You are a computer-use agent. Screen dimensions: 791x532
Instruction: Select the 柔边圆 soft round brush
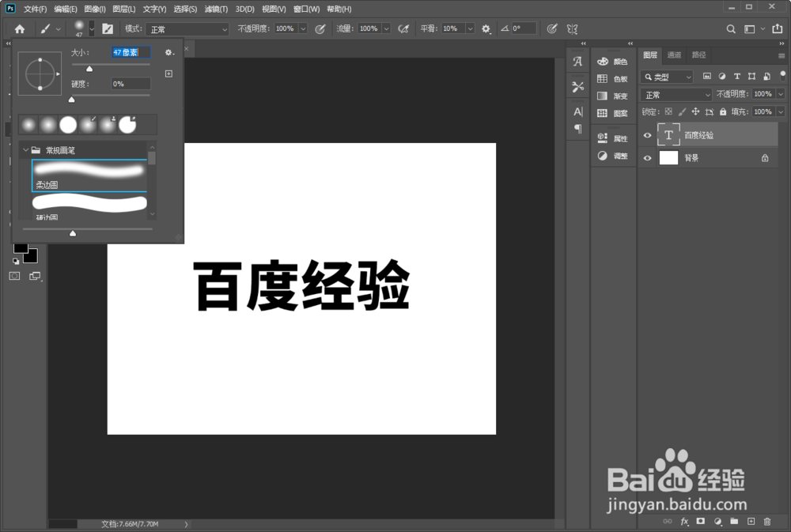click(89, 175)
